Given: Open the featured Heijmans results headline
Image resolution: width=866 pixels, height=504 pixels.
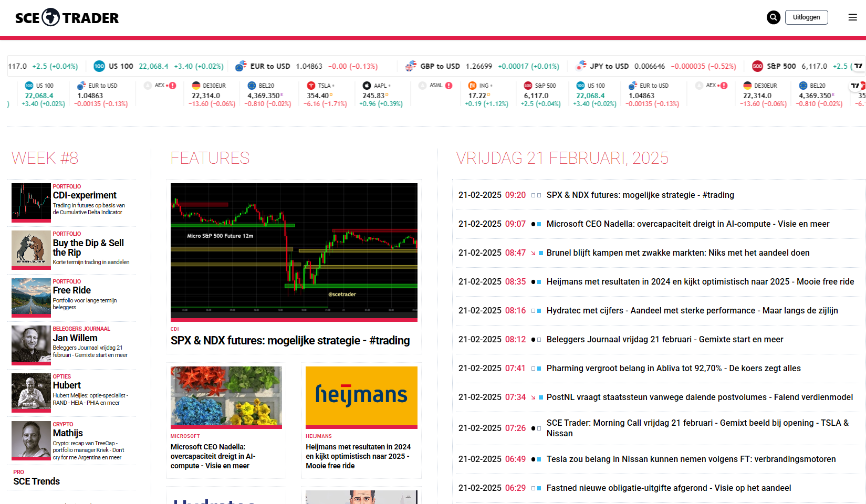Looking at the screenshot, I should click(359, 456).
